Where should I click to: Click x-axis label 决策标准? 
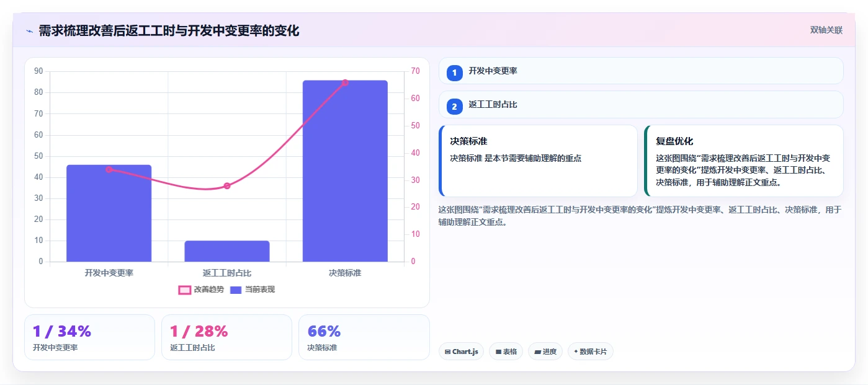click(x=345, y=273)
